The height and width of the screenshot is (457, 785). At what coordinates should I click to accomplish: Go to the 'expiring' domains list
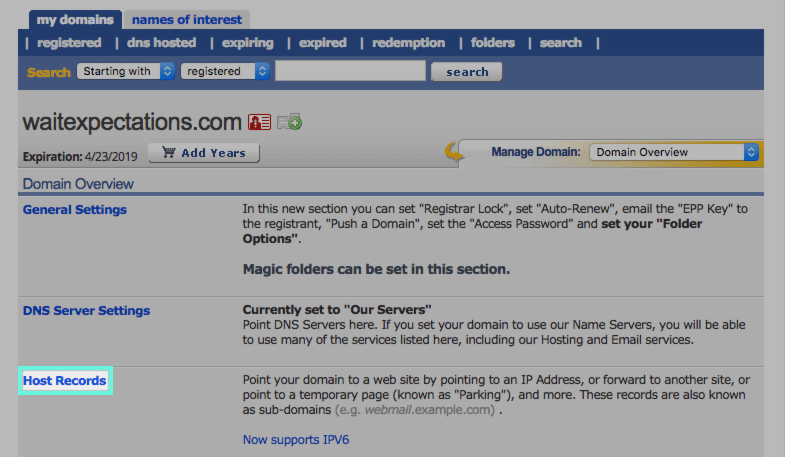coord(247,43)
